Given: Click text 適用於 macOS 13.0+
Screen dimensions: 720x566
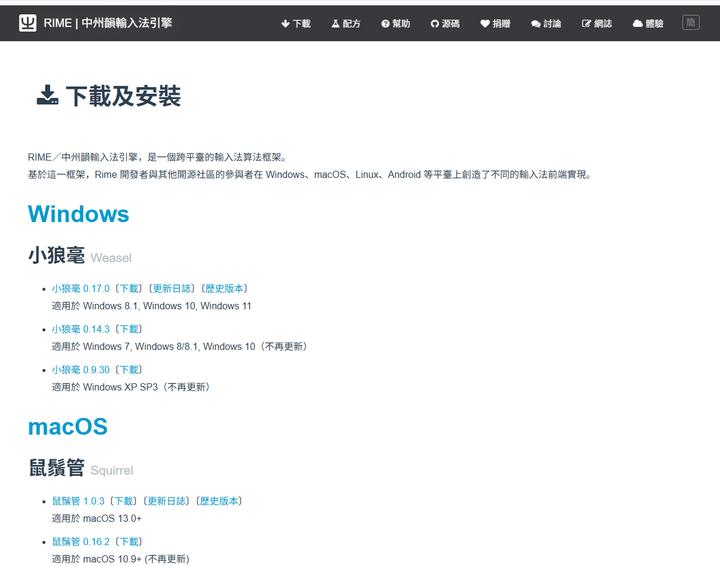Looking at the screenshot, I should click(96, 518).
